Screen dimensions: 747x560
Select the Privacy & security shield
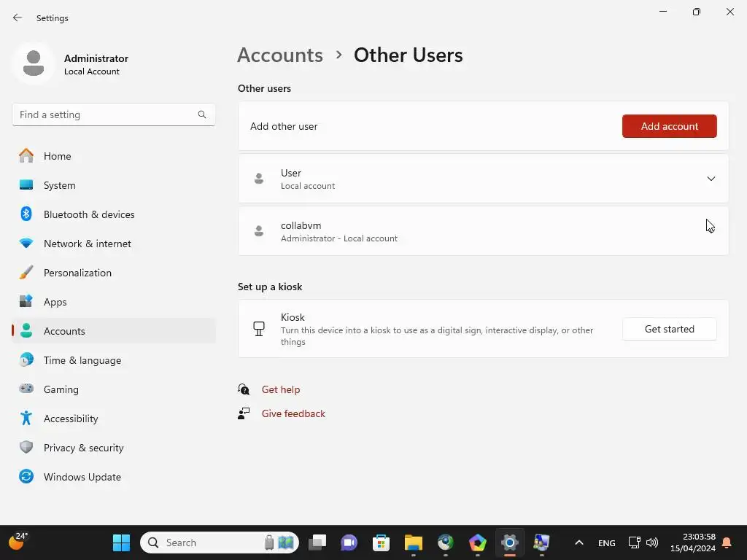pos(26,447)
